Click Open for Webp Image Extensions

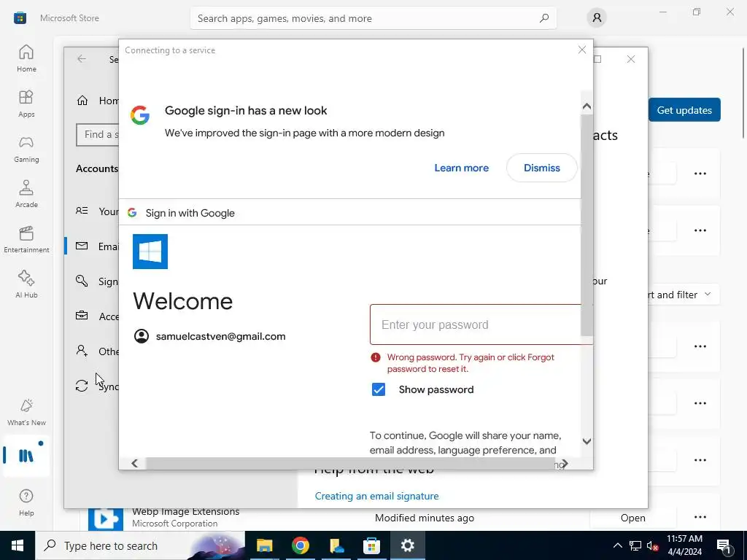[x=632, y=518]
